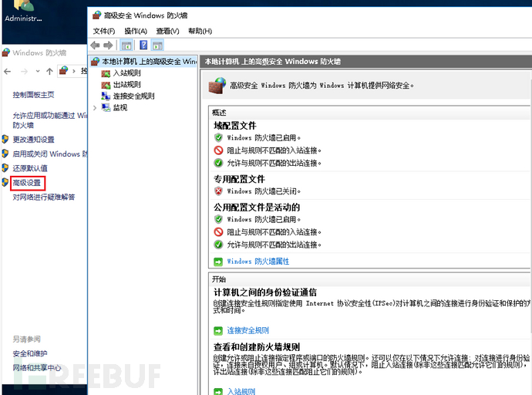Screen dimensions: 532x395
Task: Click firewall icon in control panel address bar
Action: [x=63, y=70]
